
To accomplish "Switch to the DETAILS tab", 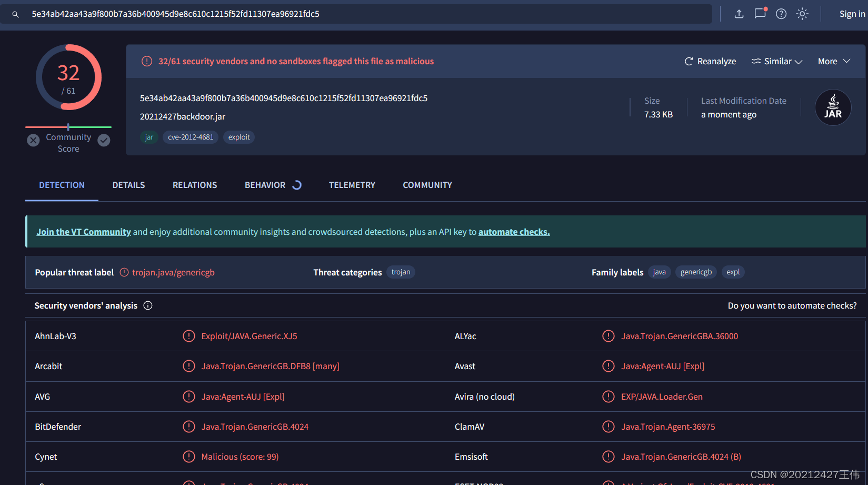I will click(128, 185).
